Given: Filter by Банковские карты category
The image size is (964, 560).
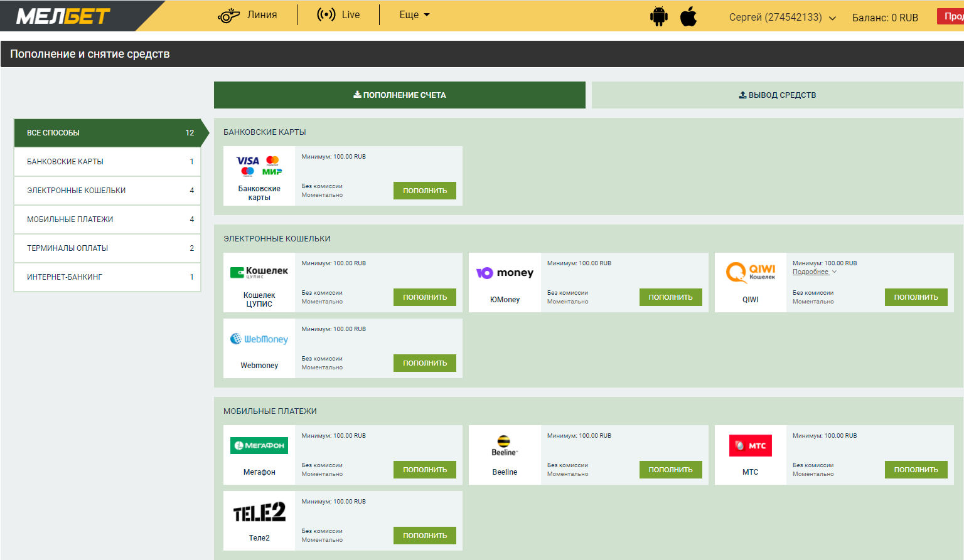Looking at the screenshot, I should coord(107,162).
